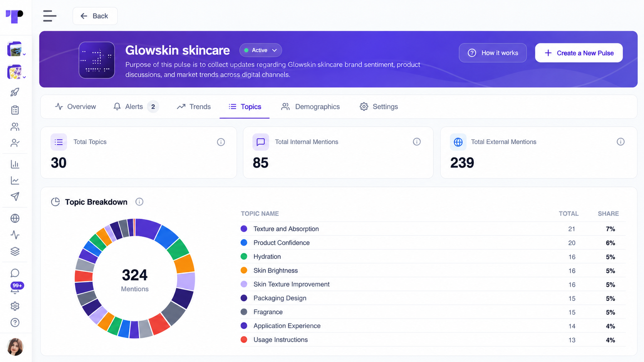
Task: Open the user avatar at bottom left
Action: coord(15,347)
